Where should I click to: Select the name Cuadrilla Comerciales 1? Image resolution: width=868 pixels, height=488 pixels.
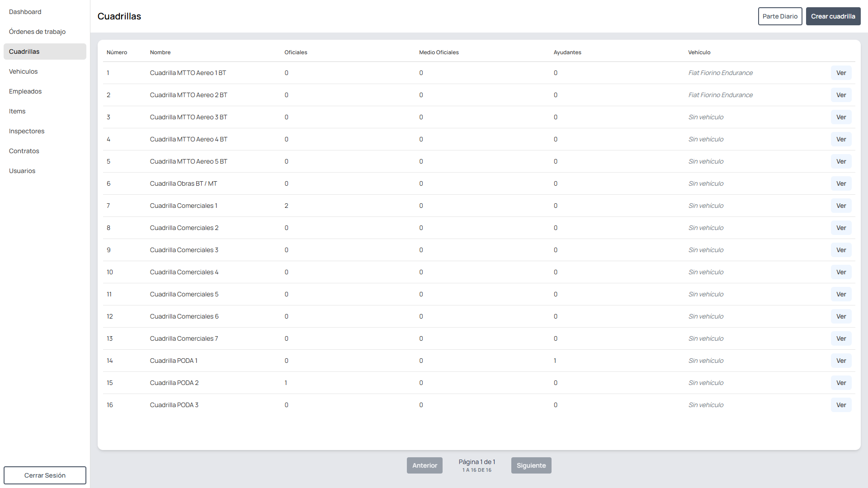184,206
